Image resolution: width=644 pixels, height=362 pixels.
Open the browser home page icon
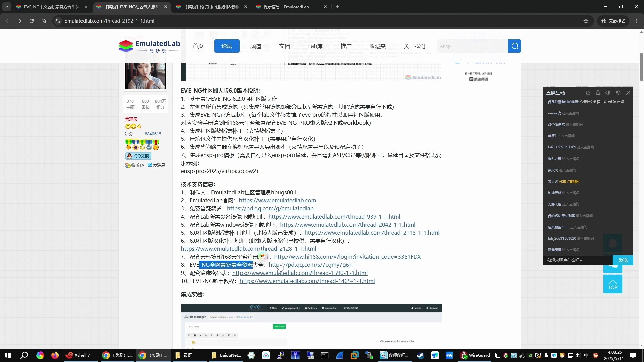click(44, 21)
